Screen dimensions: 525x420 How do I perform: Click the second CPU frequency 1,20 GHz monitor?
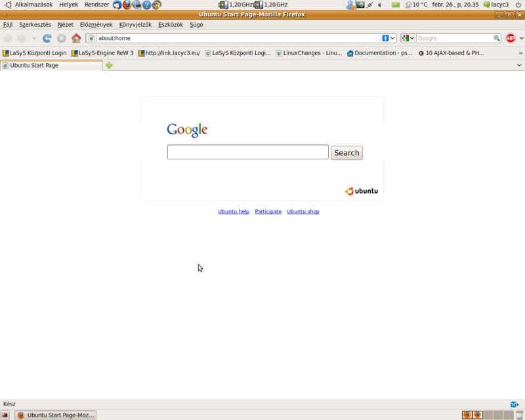click(270, 5)
